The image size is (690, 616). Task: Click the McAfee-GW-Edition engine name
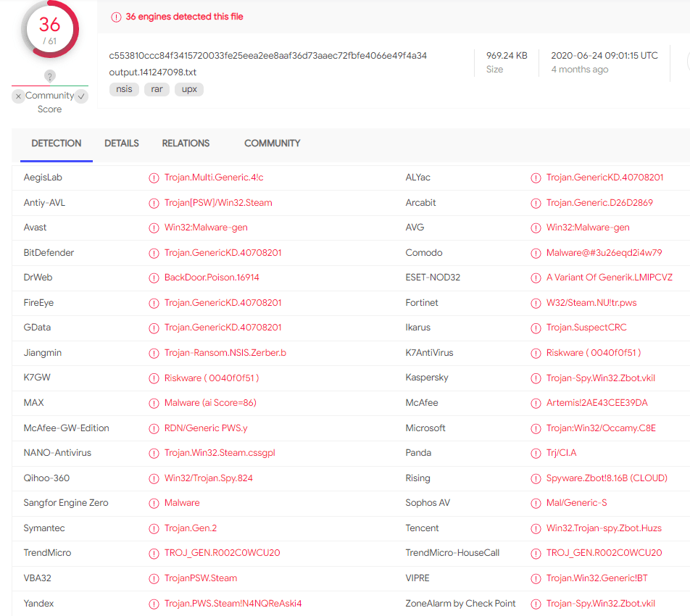67,428
